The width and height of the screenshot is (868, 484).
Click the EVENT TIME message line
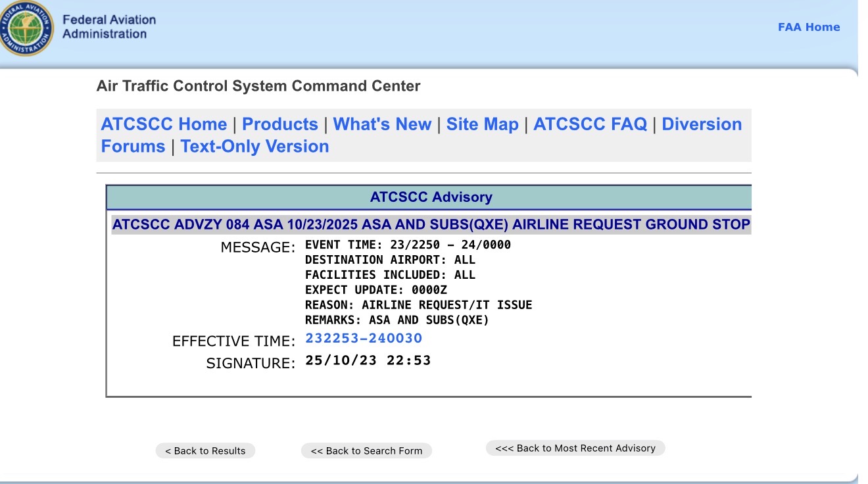coord(408,245)
